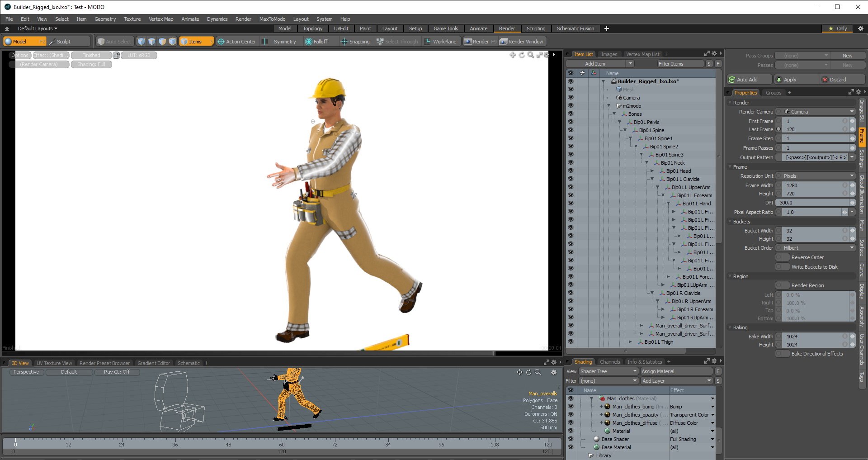Image resolution: width=868 pixels, height=460 pixels.
Task: Toggle the Falloff tool icon
Action: coord(309,42)
